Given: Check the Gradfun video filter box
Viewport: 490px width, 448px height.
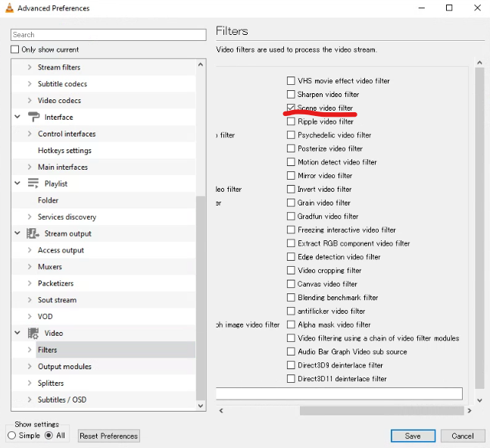Looking at the screenshot, I should [291, 216].
